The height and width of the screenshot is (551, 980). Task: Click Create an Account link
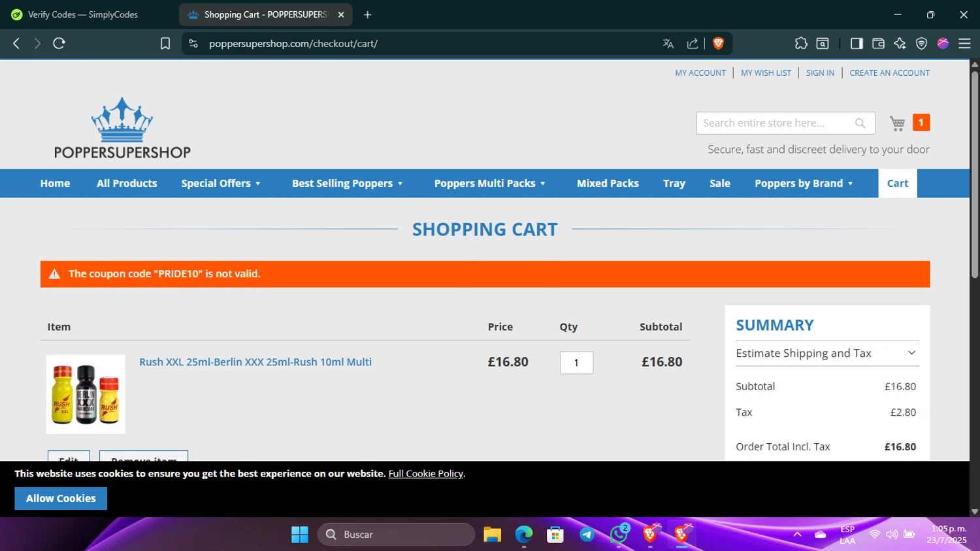tap(889, 73)
